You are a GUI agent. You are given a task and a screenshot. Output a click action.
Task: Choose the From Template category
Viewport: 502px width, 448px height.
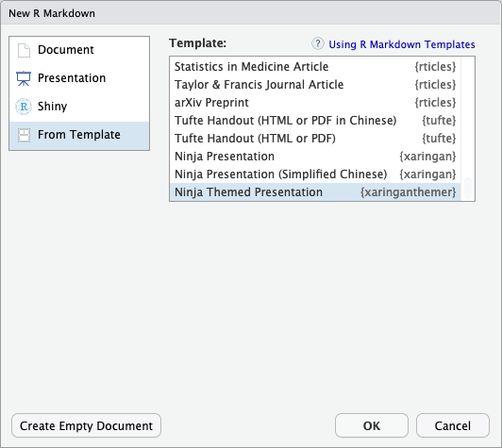click(79, 136)
